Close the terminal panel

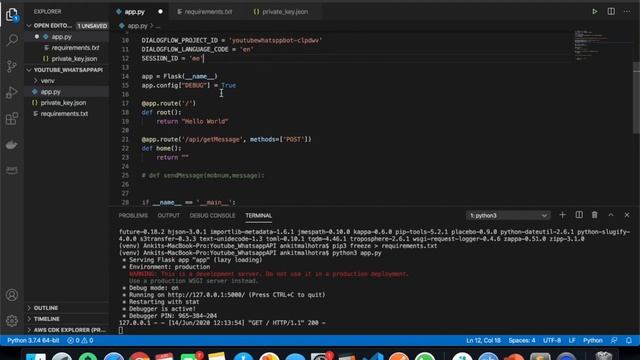click(627, 215)
